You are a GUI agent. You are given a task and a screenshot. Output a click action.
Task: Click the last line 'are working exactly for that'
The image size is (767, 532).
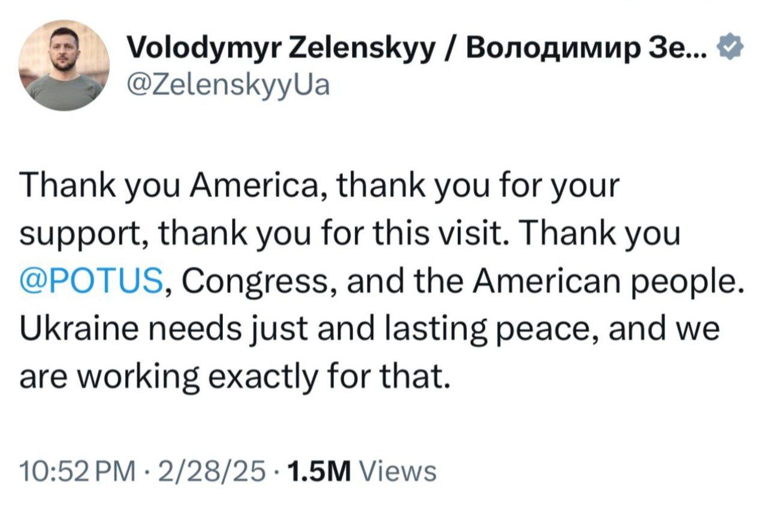point(234,377)
